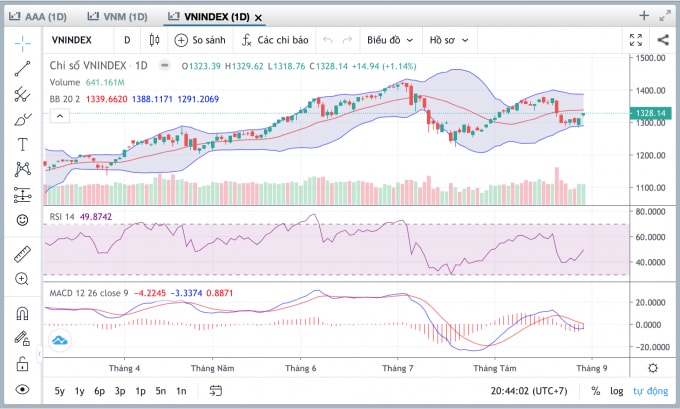Viewport: 680px width, 409px height.
Task: Click the undo arrow
Action: 328,40
